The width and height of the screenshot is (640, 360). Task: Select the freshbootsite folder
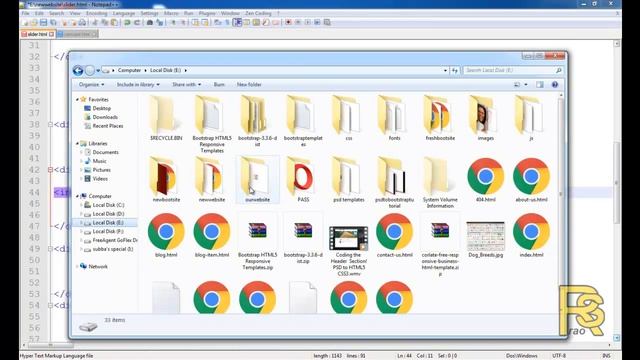tap(440, 118)
